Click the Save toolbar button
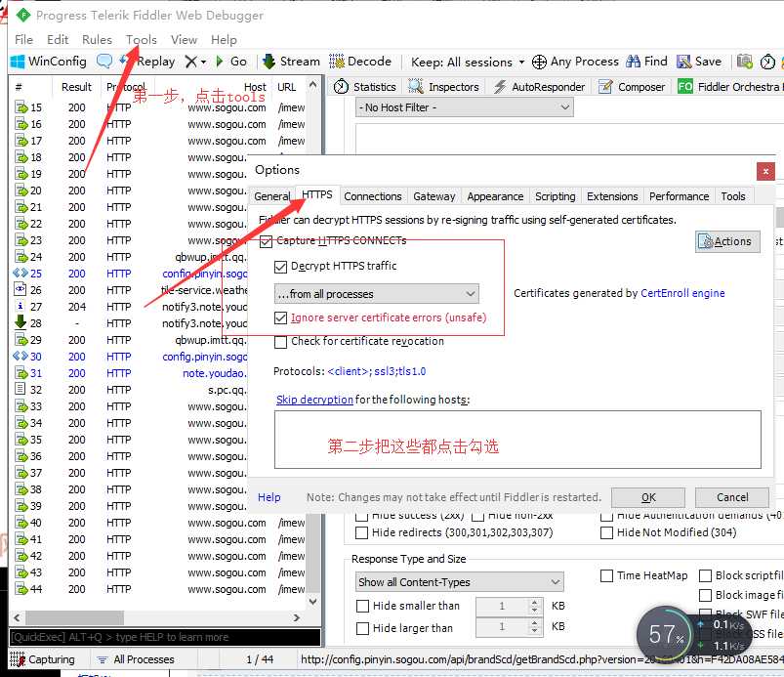784x677 pixels. click(x=699, y=62)
